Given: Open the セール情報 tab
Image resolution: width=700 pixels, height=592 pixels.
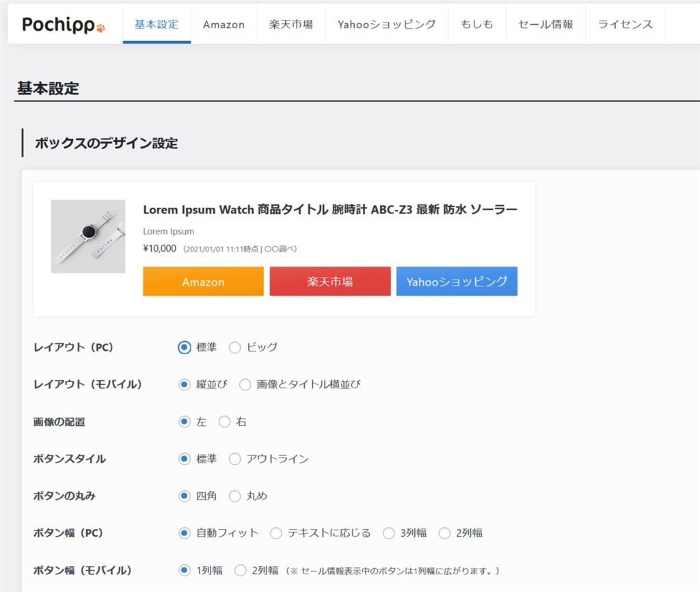Looking at the screenshot, I should [x=546, y=25].
